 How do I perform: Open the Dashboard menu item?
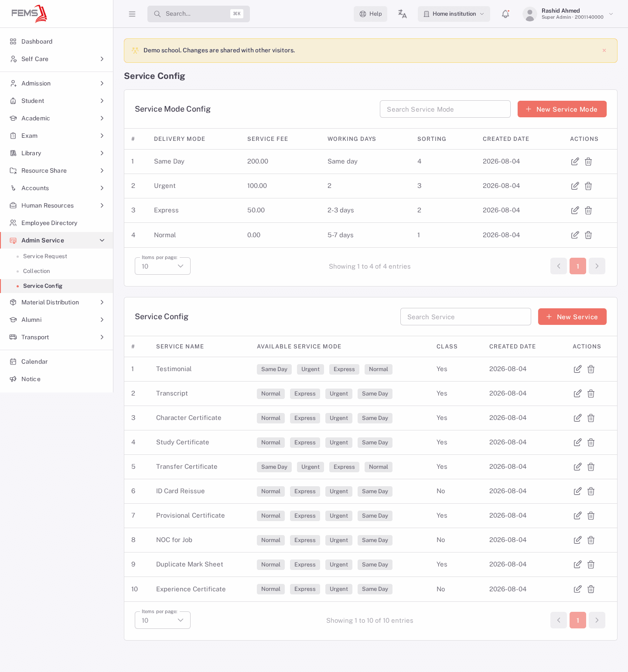(57, 41)
